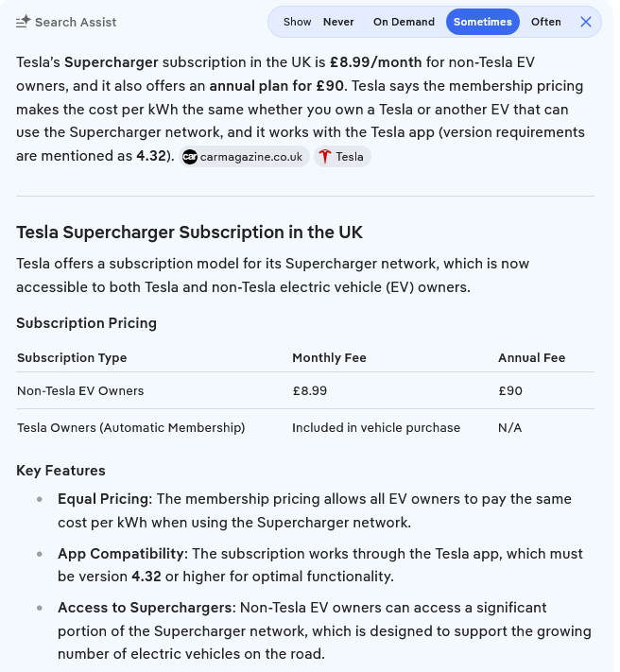This screenshot has height=672, width=620.
Task: Click the Monthly Fee column header
Action: pyautogui.click(x=329, y=358)
